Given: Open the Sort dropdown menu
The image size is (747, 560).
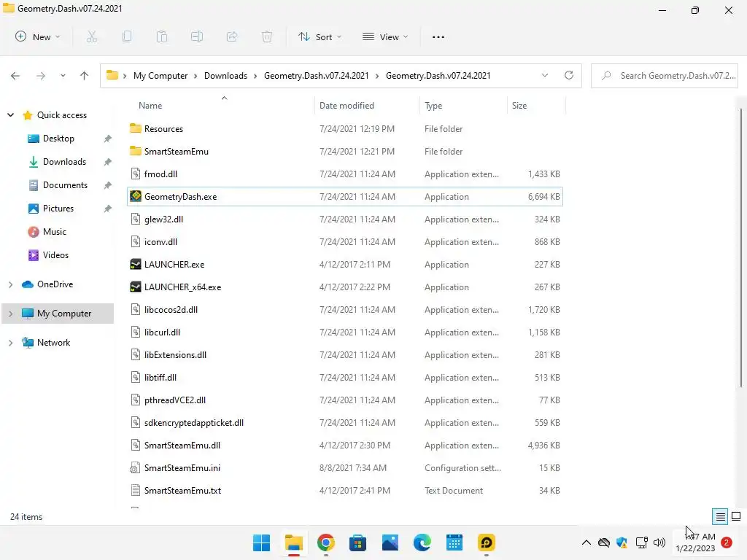Looking at the screenshot, I should [x=320, y=36].
